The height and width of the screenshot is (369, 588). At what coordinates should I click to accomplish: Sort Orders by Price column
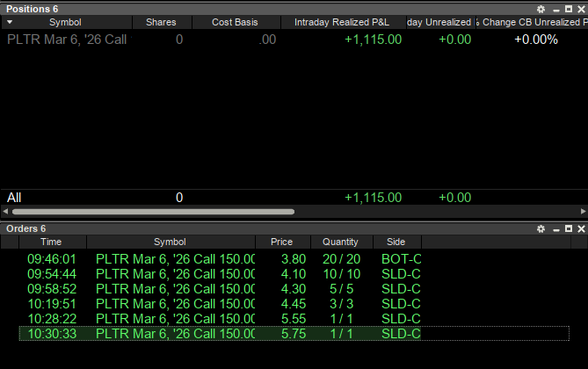[281, 242]
